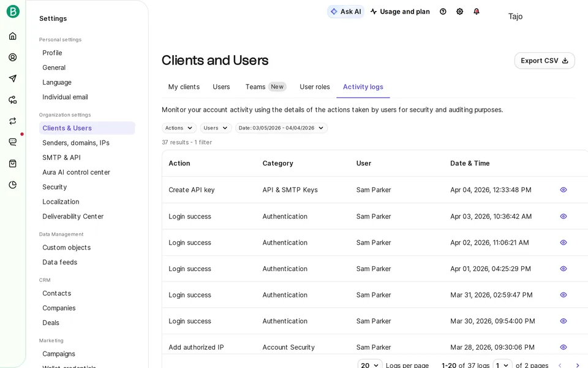The width and height of the screenshot is (588, 368).
Task: Select the Activity logs tab
Action: tap(363, 86)
